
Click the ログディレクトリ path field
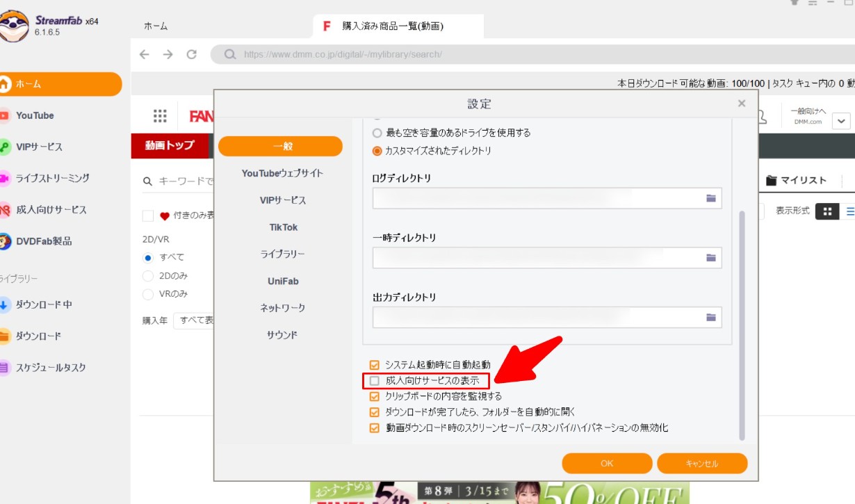pyautogui.click(x=547, y=198)
